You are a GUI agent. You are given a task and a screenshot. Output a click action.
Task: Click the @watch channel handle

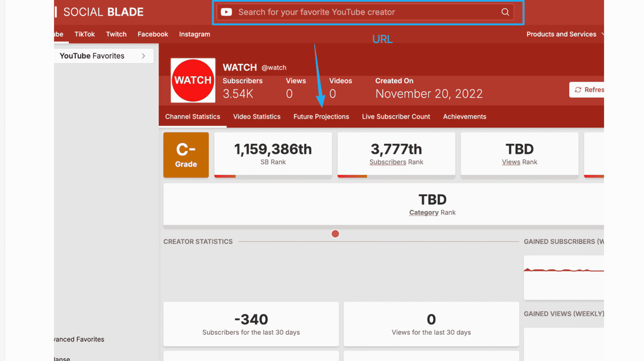[274, 68]
